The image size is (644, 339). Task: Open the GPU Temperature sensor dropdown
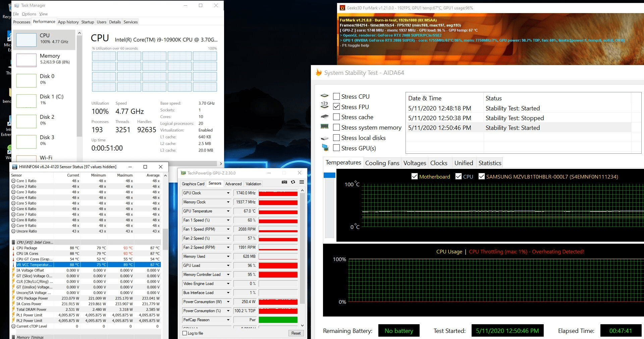[x=228, y=211]
